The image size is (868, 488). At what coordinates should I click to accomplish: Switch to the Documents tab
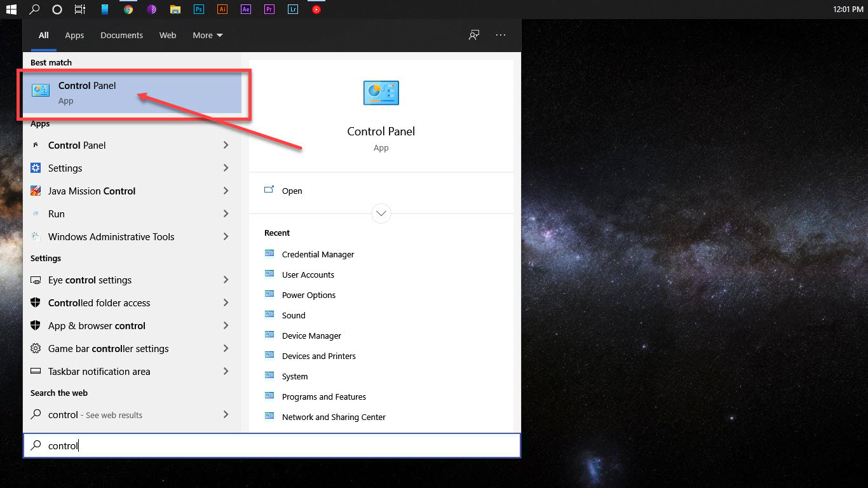[121, 35]
